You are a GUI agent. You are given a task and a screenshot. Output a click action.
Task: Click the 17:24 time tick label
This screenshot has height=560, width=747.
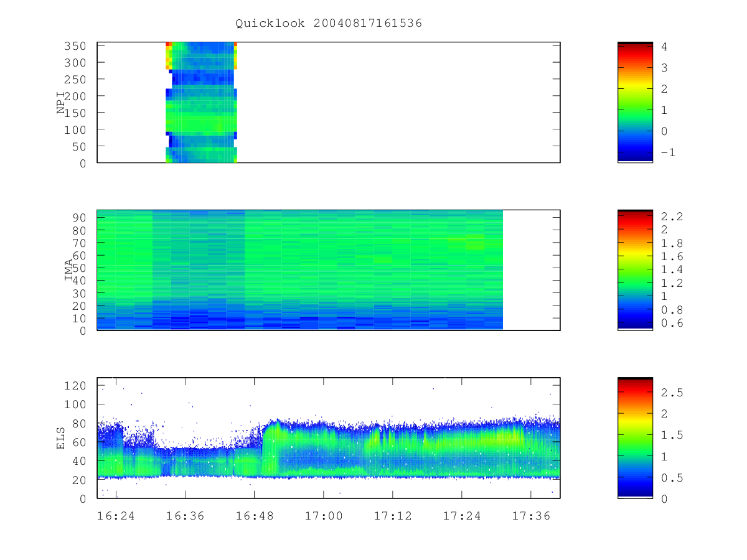[x=461, y=516]
